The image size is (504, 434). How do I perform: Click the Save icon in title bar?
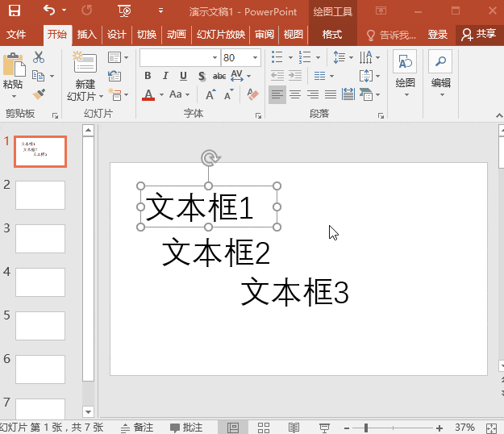pyautogui.click(x=15, y=10)
